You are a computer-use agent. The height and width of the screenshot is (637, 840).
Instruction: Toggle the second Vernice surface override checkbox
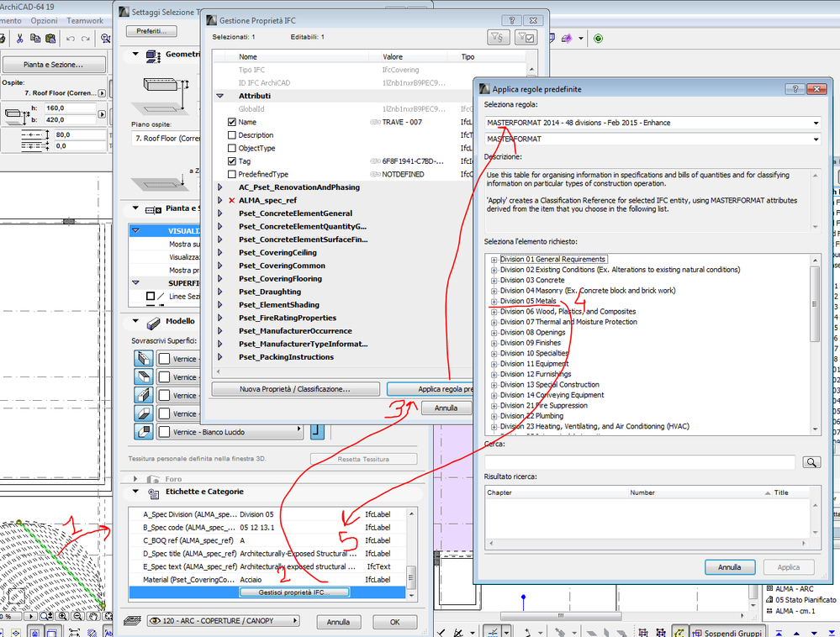(165, 376)
